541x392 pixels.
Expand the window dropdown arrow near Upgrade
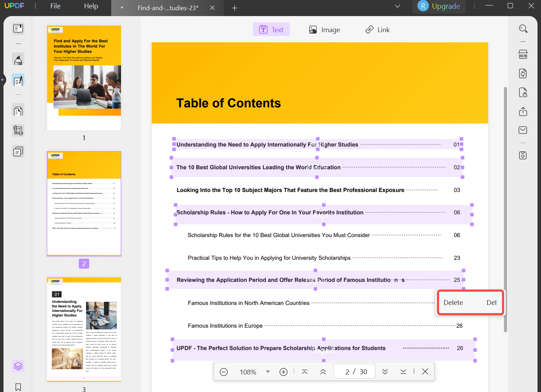tap(398, 6)
